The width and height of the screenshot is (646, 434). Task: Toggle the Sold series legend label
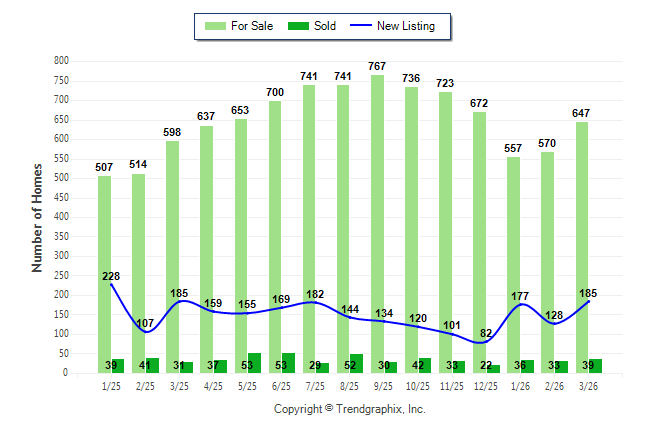click(x=327, y=26)
